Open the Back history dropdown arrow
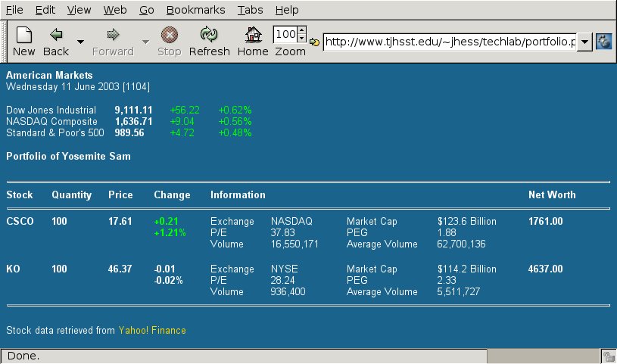Viewport: 617px width, 364px height. click(80, 42)
